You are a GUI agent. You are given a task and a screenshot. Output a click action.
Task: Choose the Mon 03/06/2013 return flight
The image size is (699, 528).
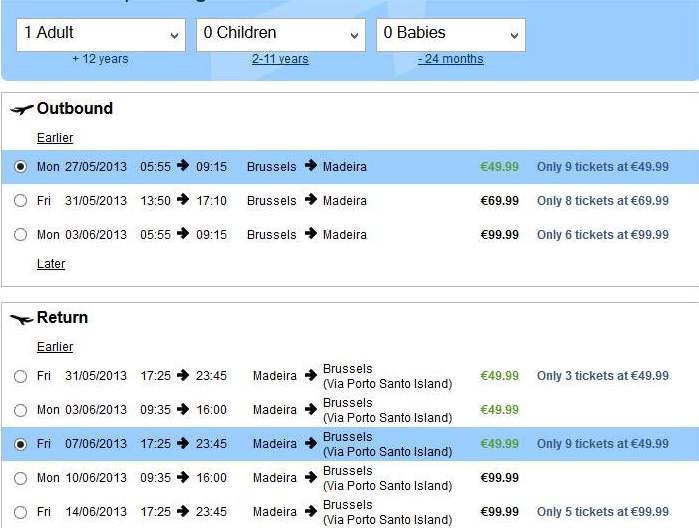point(21,410)
